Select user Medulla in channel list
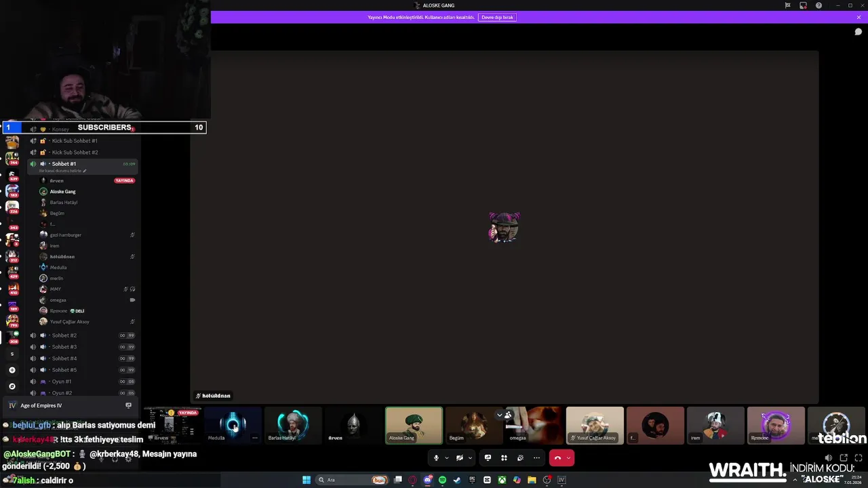The image size is (868, 488). [87, 268]
